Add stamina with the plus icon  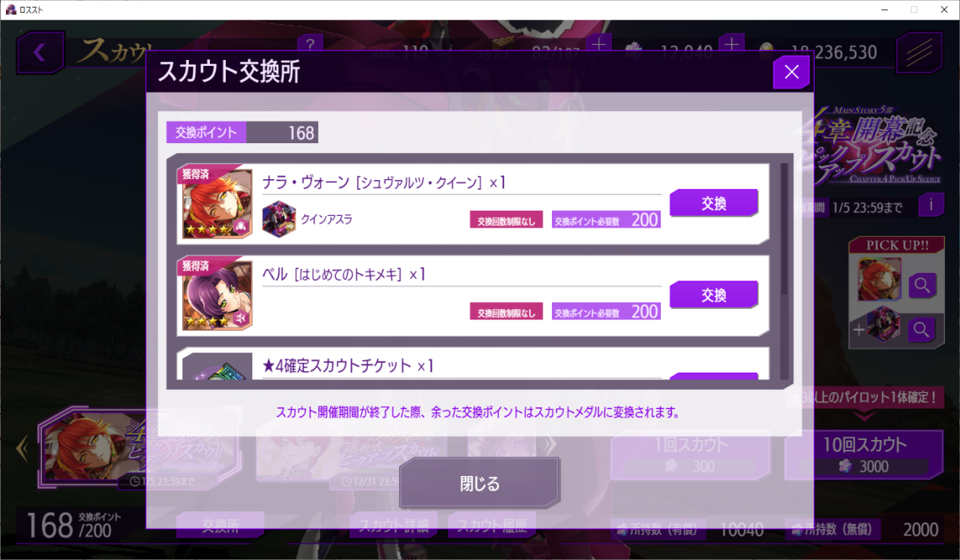(599, 45)
